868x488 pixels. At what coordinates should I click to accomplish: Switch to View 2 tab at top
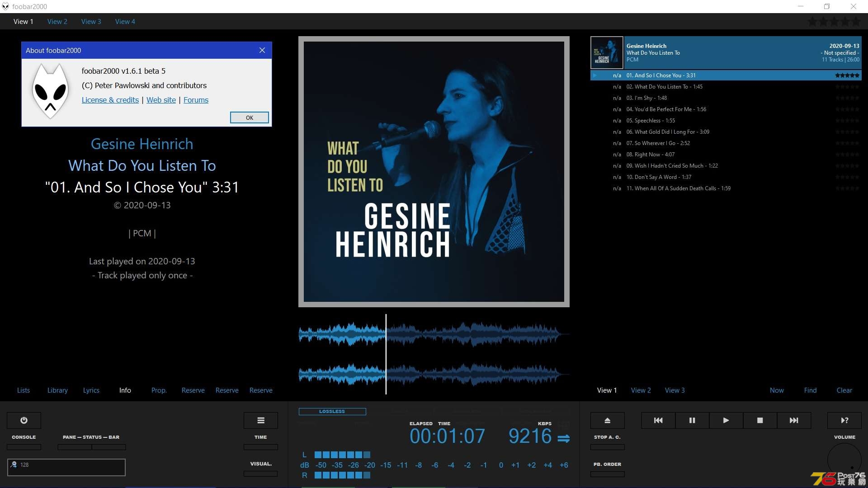tap(57, 21)
